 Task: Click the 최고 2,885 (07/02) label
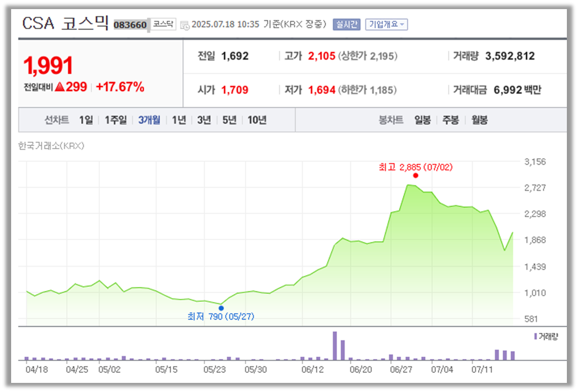coord(416,167)
